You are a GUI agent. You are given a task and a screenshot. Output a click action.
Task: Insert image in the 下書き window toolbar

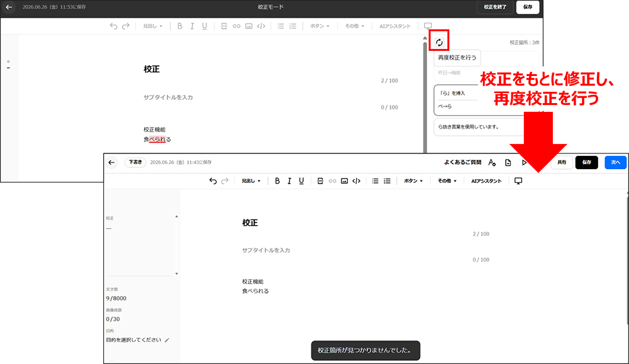(x=344, y=181)
